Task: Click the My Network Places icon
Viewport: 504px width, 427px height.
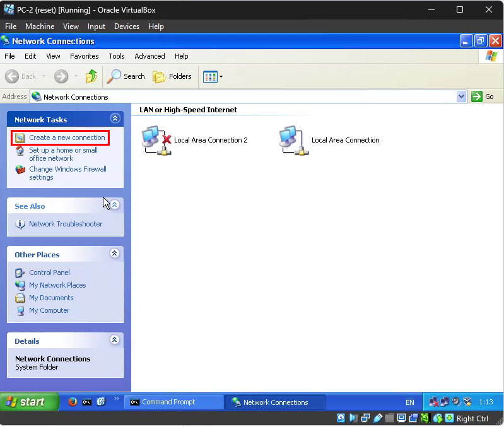Action: tap(20, 285)
